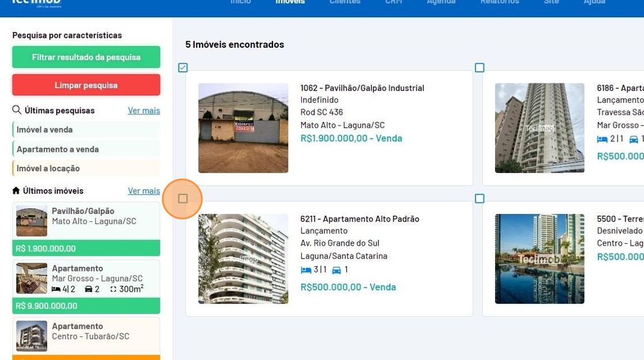Viewport: 644px width, 360px height.
Task: Click bed icon in listing 6186
Action: (x=602, y=139)
